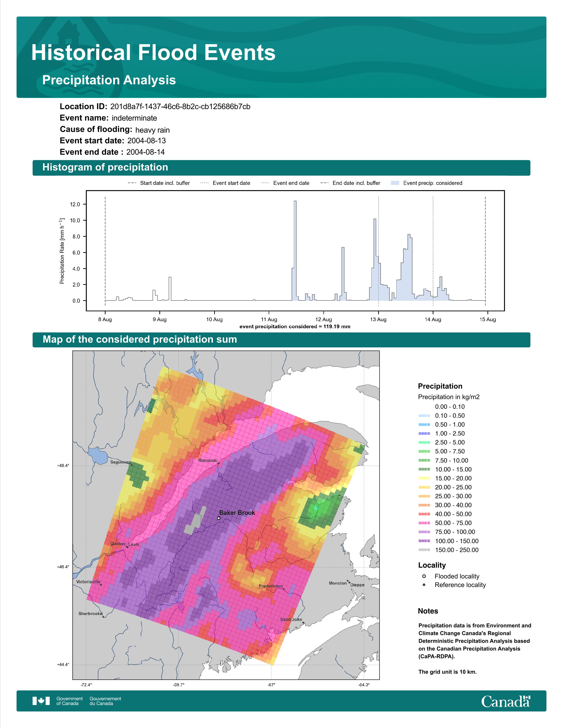Click the Saguenay label on the map
Screen dimensions: 563x728
tap(120, 462)
